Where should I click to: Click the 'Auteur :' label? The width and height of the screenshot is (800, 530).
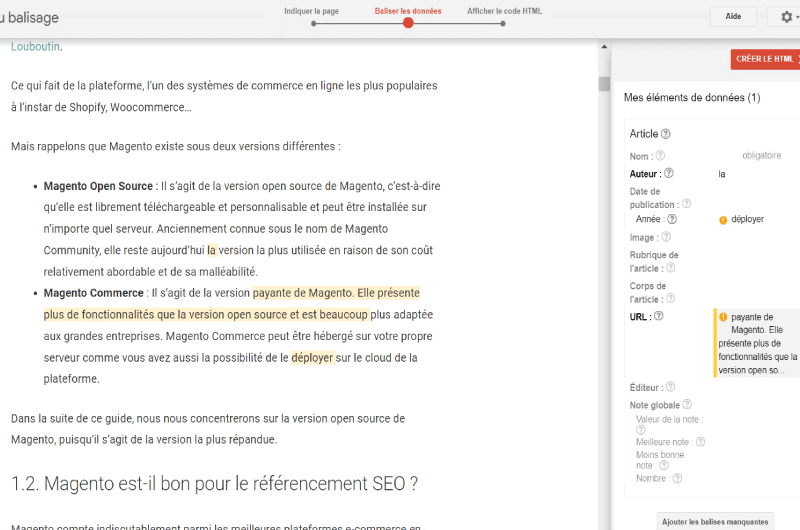pyautogui.click(x=645, y=174)
